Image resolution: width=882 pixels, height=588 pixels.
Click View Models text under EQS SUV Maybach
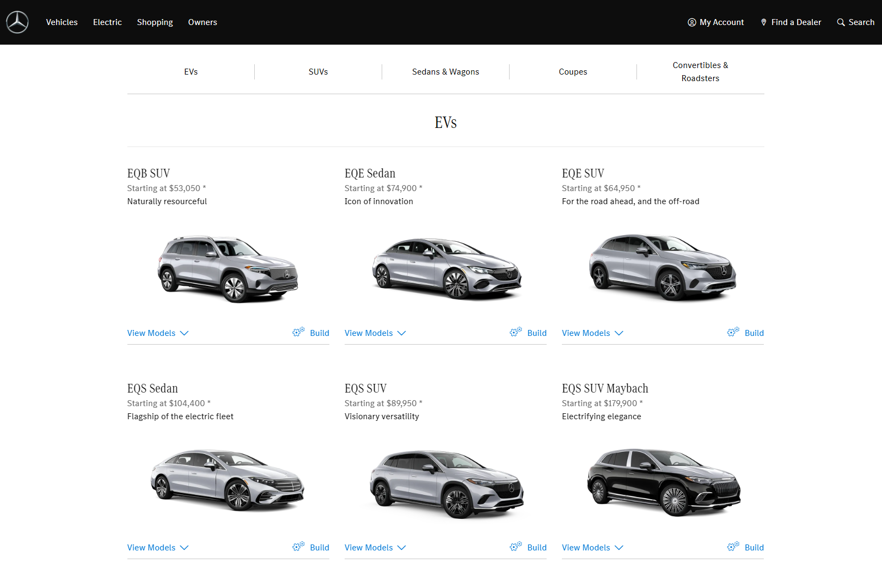586,548
